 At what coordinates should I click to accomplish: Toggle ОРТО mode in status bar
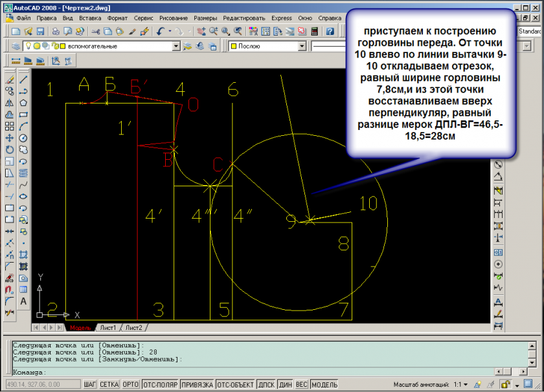tap(130, 384)
